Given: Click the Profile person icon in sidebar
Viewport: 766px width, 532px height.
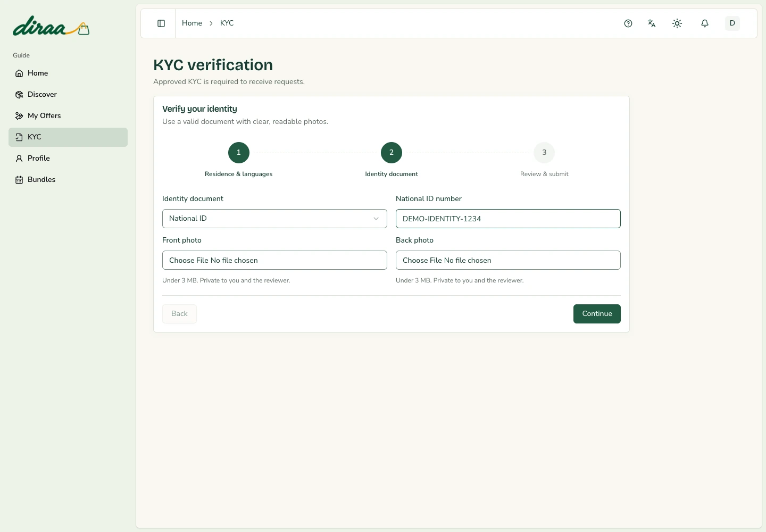Looking at the screenshot, I should pyautogui.click(x=19, y=159).
